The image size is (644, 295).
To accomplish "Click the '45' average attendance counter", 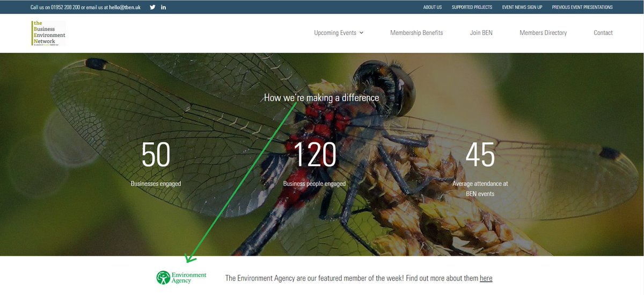I will tap(480, 155).
